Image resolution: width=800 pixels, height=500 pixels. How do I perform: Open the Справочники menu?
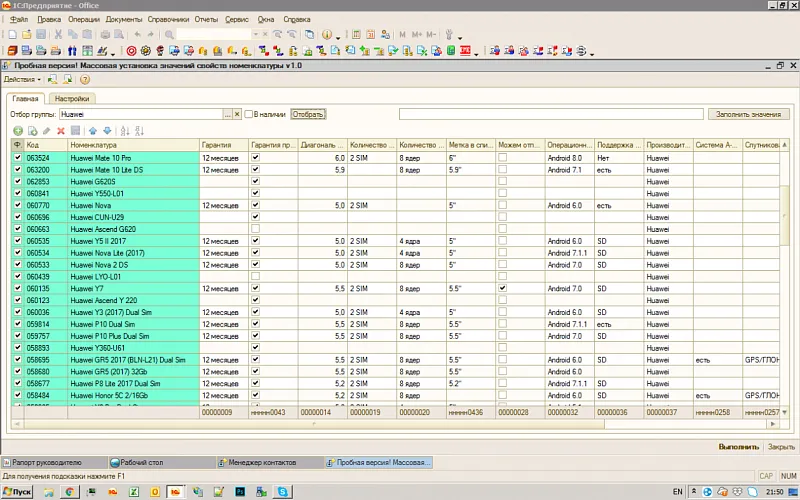point(168,19)
